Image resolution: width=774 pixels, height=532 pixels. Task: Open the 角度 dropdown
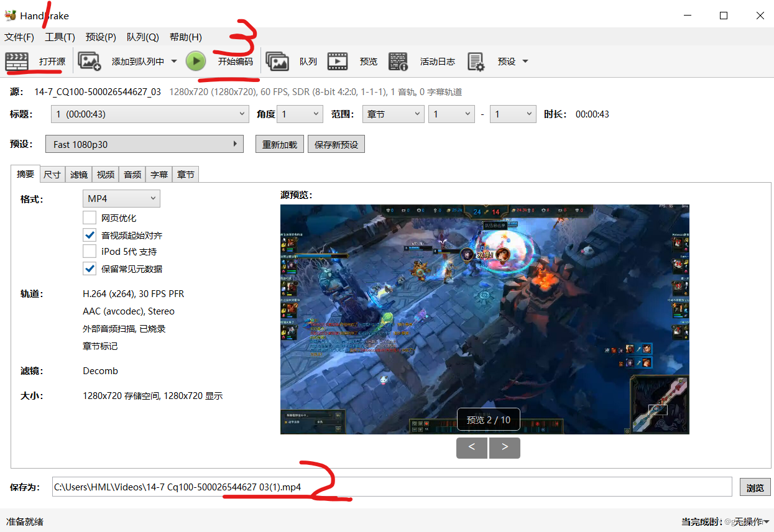pyautogui.click(x=300, y=114)
